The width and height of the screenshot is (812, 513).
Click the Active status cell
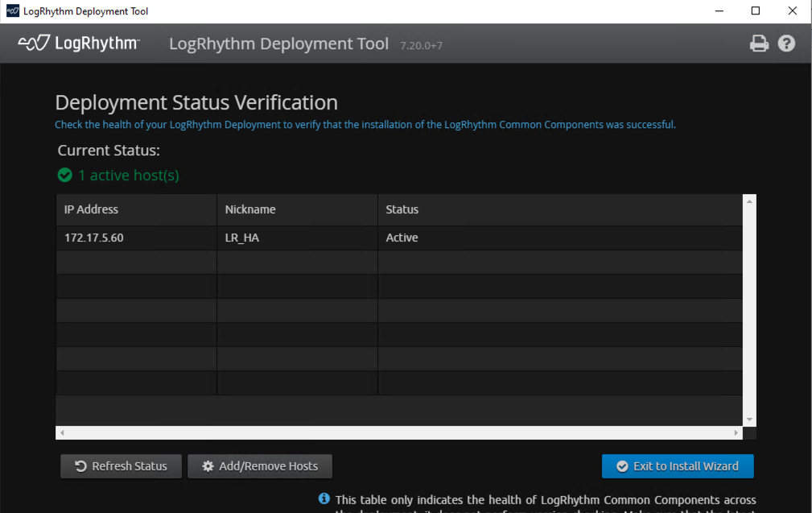click(402, 238)
